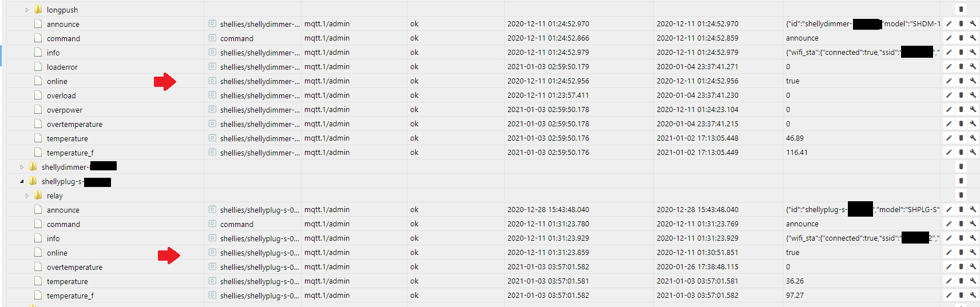Delete the row with value 97.27
The height and width of the screenshot is (307, 980).
(x=961, y=295)
